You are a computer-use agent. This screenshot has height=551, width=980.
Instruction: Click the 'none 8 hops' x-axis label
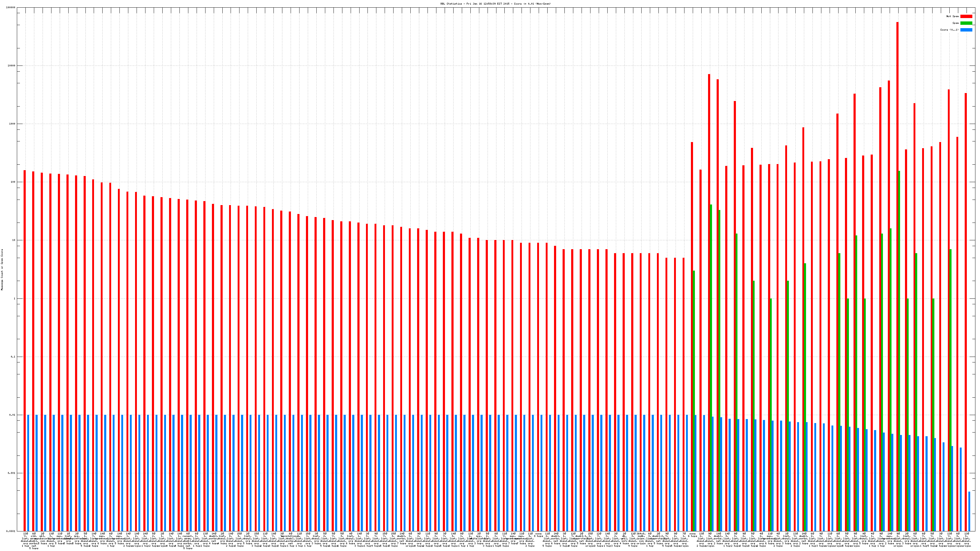(x=538, y=535)
